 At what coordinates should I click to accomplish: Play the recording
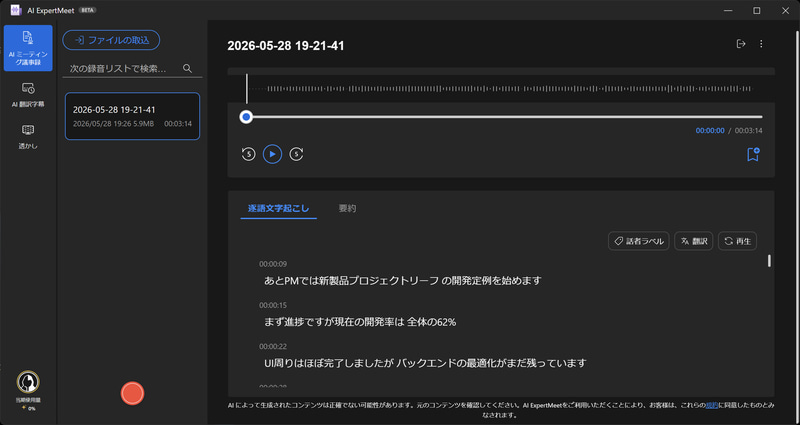(x=272, y=154)
